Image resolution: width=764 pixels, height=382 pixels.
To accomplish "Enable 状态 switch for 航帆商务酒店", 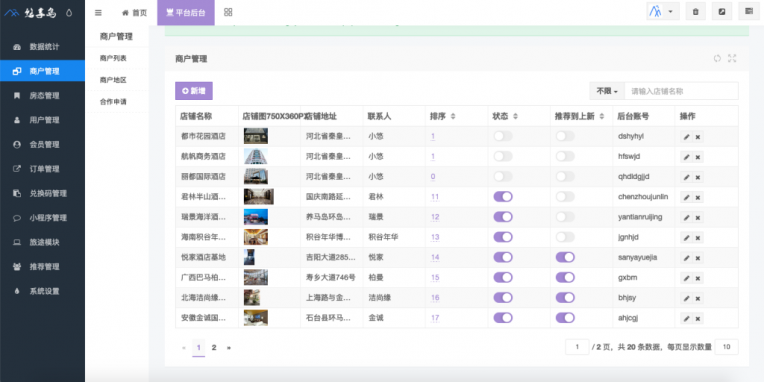I will pos(503,156).
